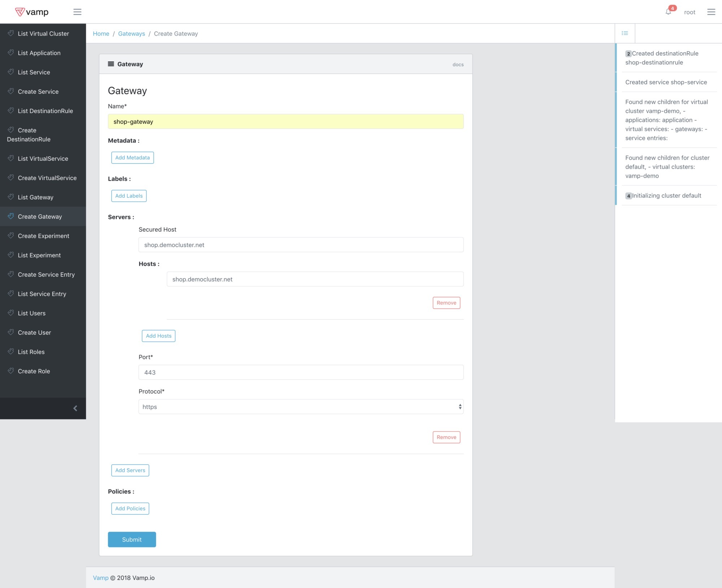
Task: Remove the shop.democluster.net host entry
Action: [446, 303]
